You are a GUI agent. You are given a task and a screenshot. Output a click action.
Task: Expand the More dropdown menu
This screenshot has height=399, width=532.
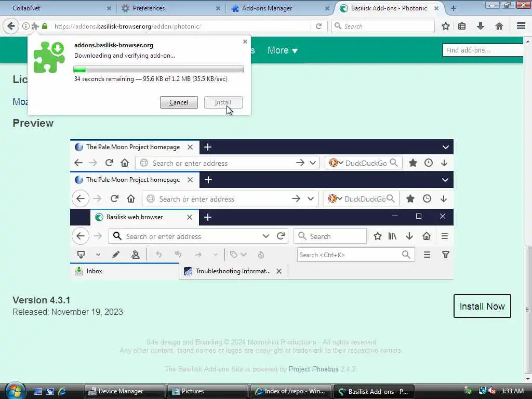pos(282,50)
